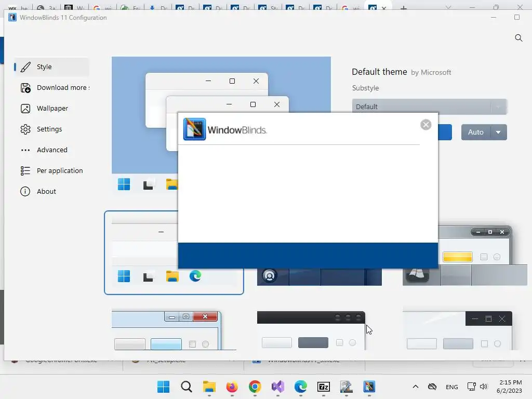
Task: Switch to WindowBlinds taskbar icon
Action: [369, 387]
